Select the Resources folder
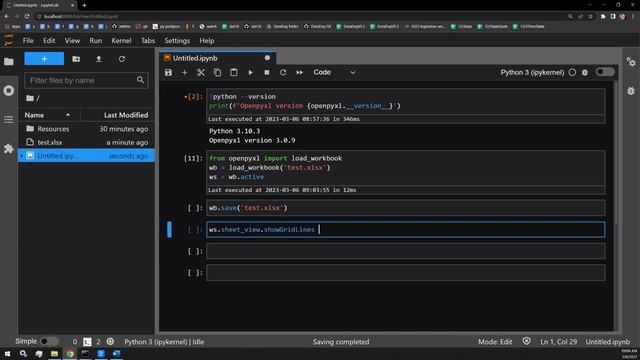Screen dimensions: 640x360 point(87,129)
